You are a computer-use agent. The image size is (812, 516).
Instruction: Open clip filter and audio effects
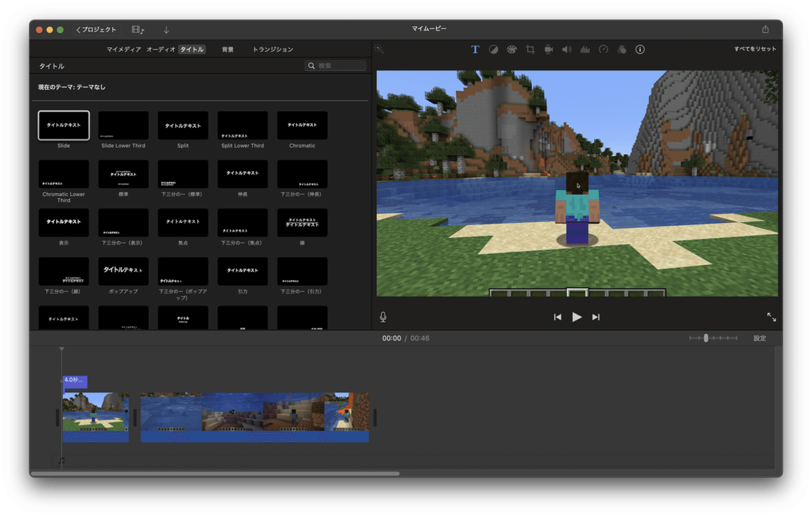pyautogui.click(x=622, y=49)
